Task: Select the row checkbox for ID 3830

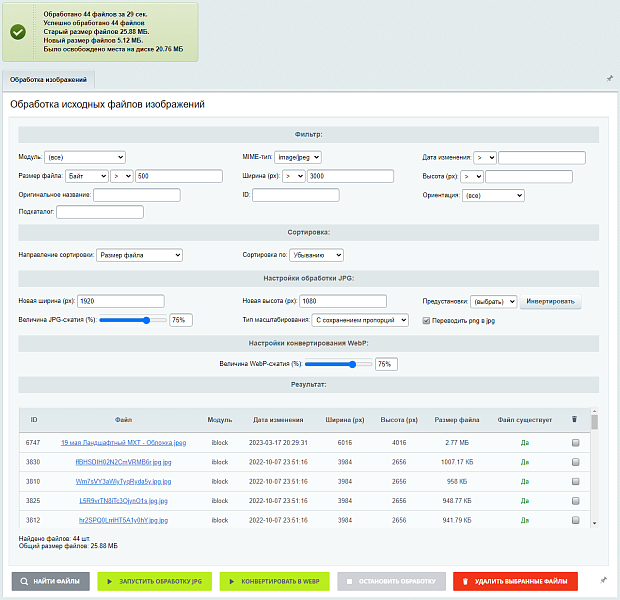Action: (574, 462)
